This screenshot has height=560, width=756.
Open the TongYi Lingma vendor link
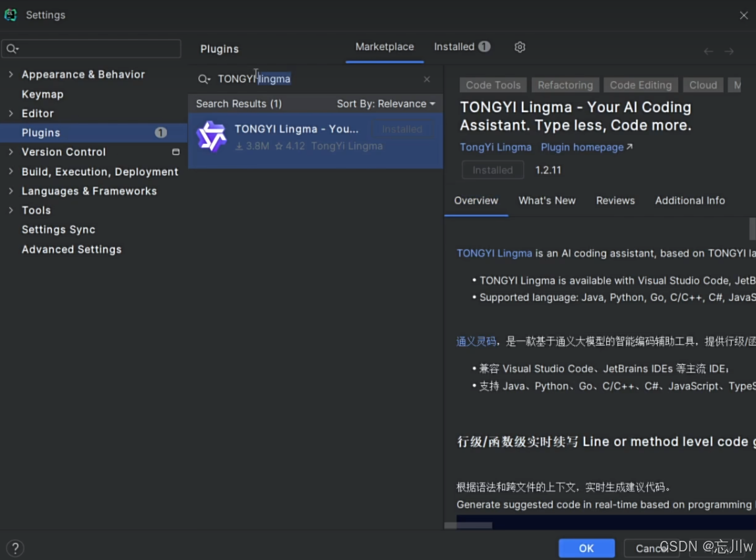[x=495, y=148]
